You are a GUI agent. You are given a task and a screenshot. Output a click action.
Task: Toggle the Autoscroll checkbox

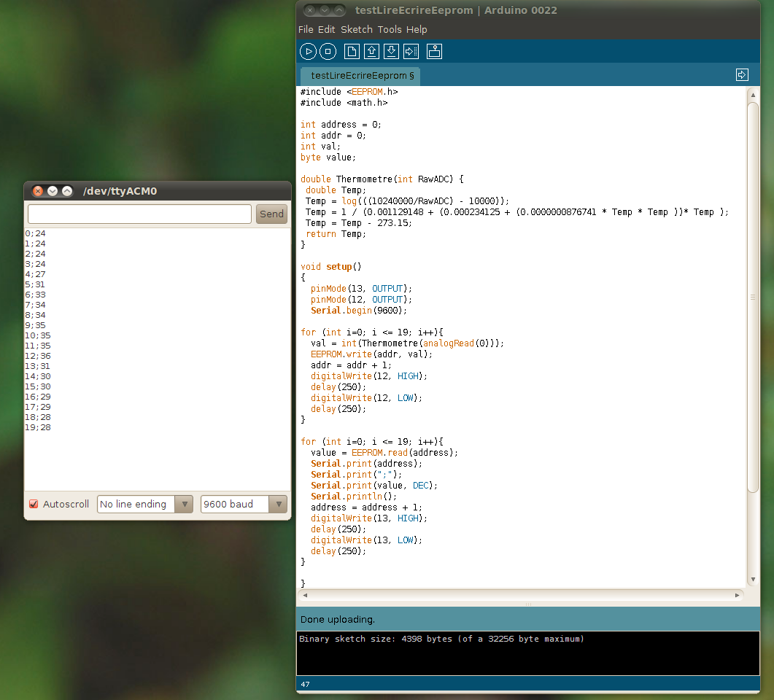pos(34,504)
